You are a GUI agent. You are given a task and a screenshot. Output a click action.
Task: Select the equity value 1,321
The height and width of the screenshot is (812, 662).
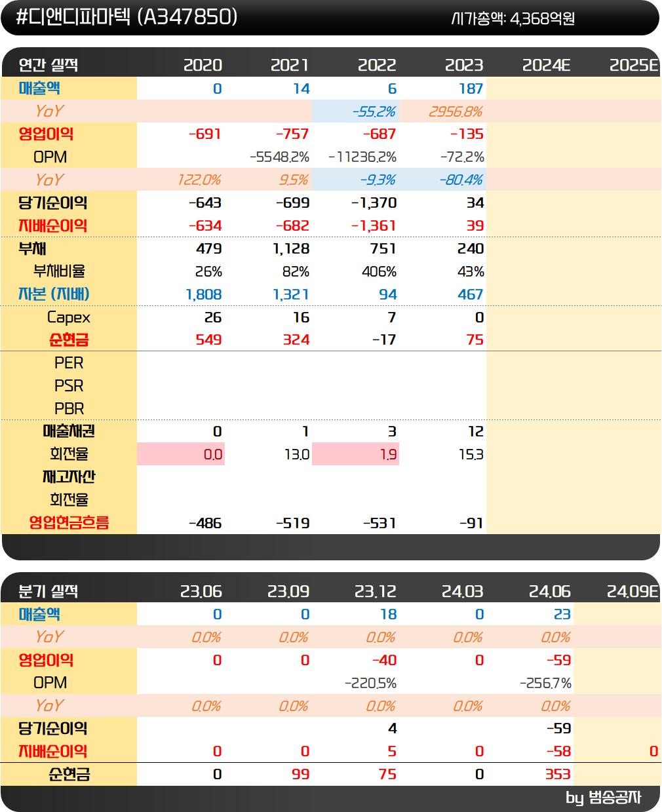click(x=291, y=295)
